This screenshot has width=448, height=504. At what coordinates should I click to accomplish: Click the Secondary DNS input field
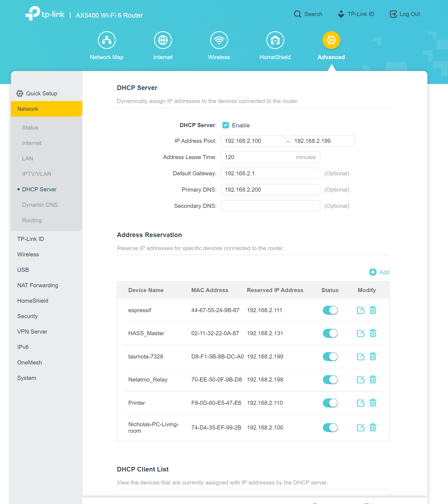click(270, 206)
